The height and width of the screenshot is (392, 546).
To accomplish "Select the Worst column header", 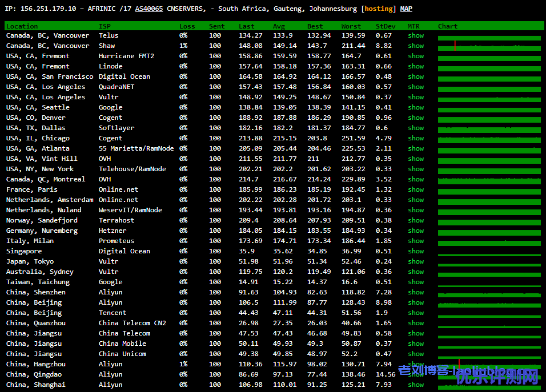I will pyautogui.click(x=351, y=26).
